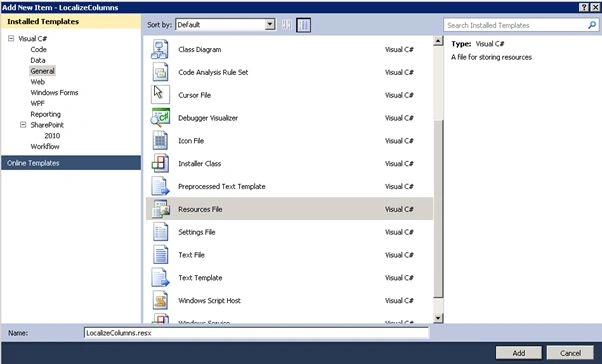Select the Installer Class template icon
602x364 pixels.
point(160,163)
